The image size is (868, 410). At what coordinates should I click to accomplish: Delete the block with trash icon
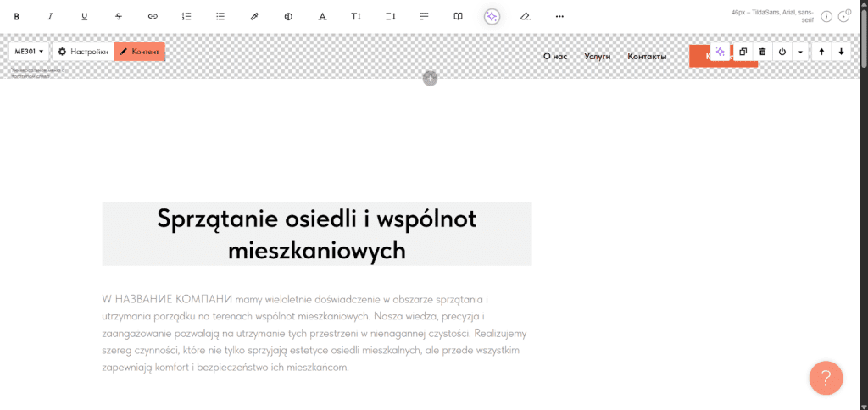point(763,52)
